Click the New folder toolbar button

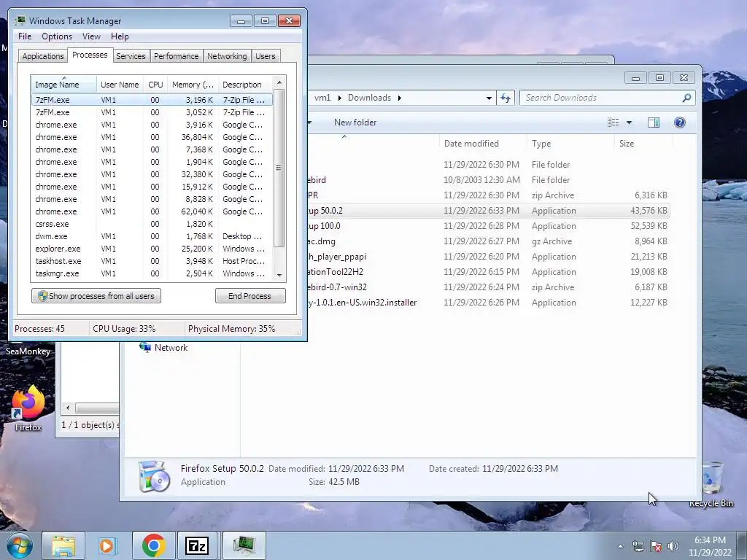(x=355, y=122)
